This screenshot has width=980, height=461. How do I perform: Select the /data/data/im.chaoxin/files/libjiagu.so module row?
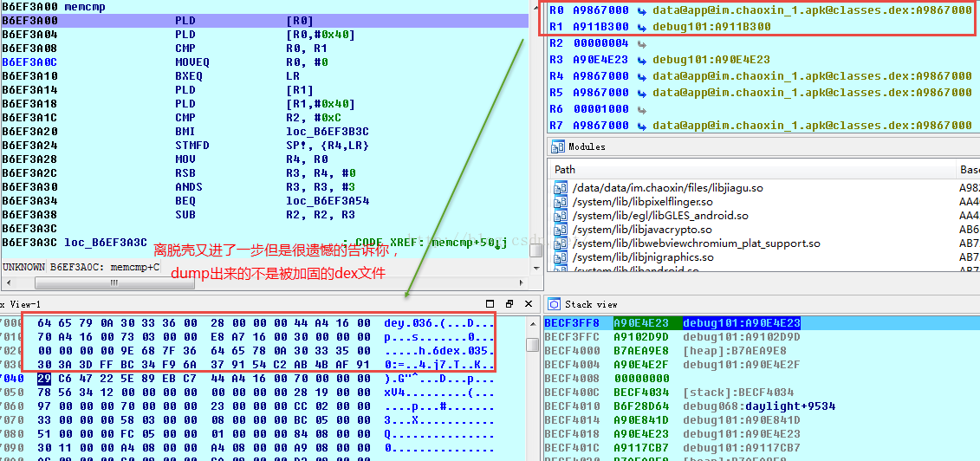point(763,188)
